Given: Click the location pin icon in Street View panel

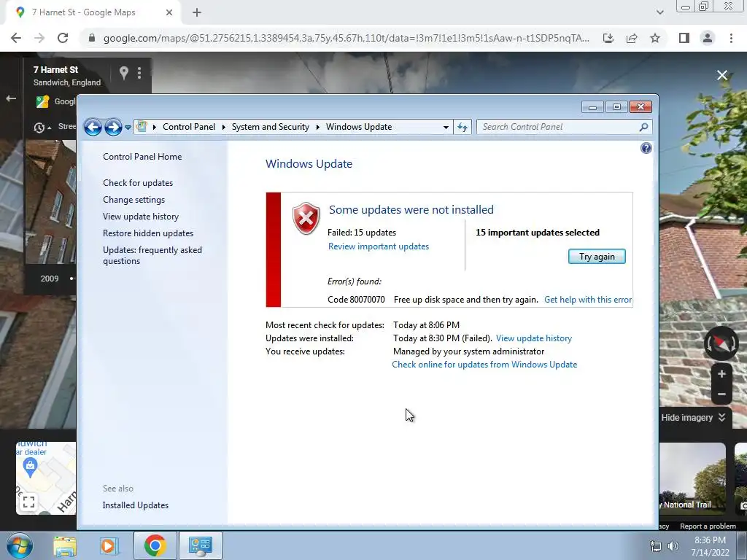Looking at the screenshot, I should pyautogui.click(x=124, y=73).
